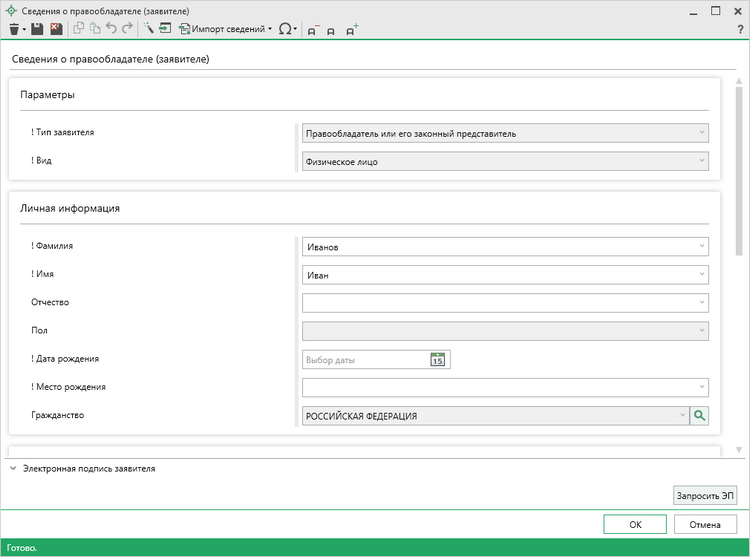The height and width of the screenshot is (557, 750).
Task: Click the ! Имя label text
Action: (x=43, y=274)
